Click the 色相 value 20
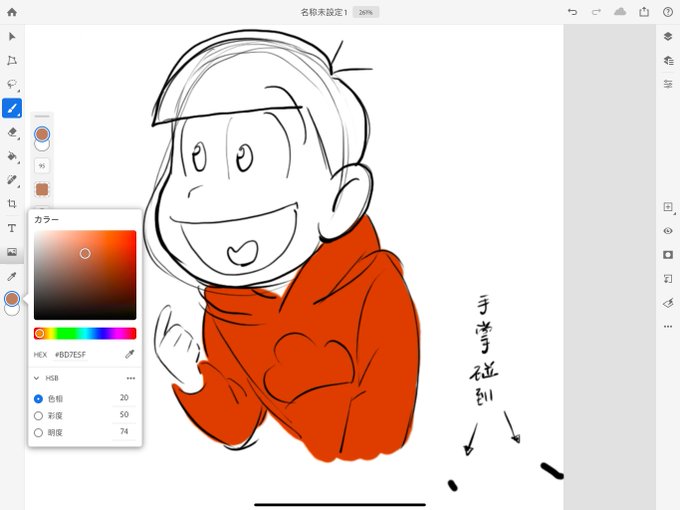Viewport: 680px width, 510px height. [124, 398]
